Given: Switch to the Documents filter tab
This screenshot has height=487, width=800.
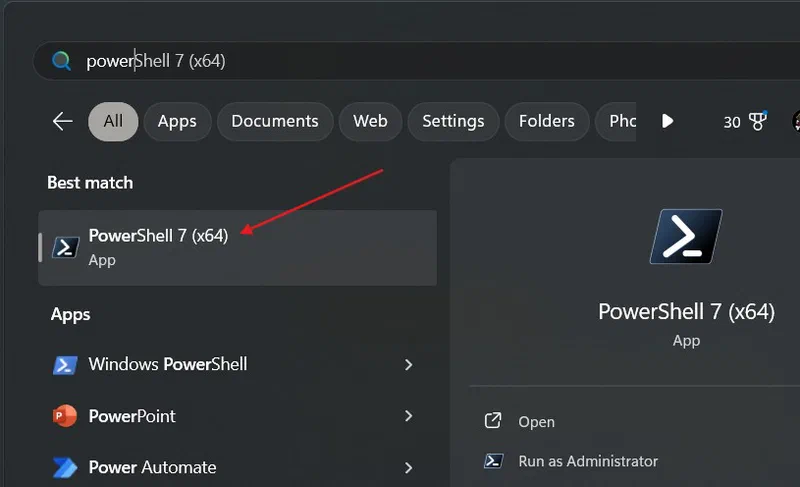Looking at the screenshot, I should point(275,121).
